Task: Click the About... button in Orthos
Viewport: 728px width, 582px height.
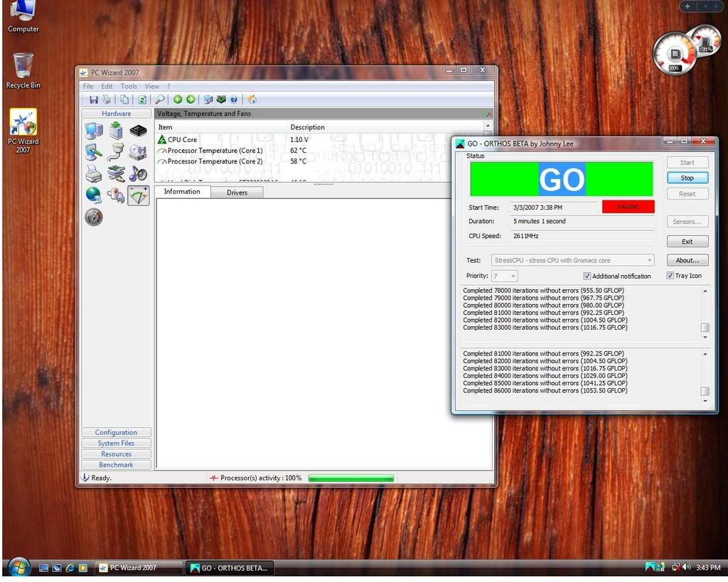Action: [687, 261]
